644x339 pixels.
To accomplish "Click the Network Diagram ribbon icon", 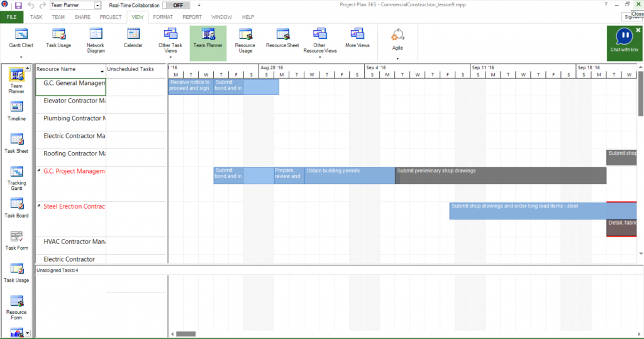I will pyautogui.click(x=96, y=38).
